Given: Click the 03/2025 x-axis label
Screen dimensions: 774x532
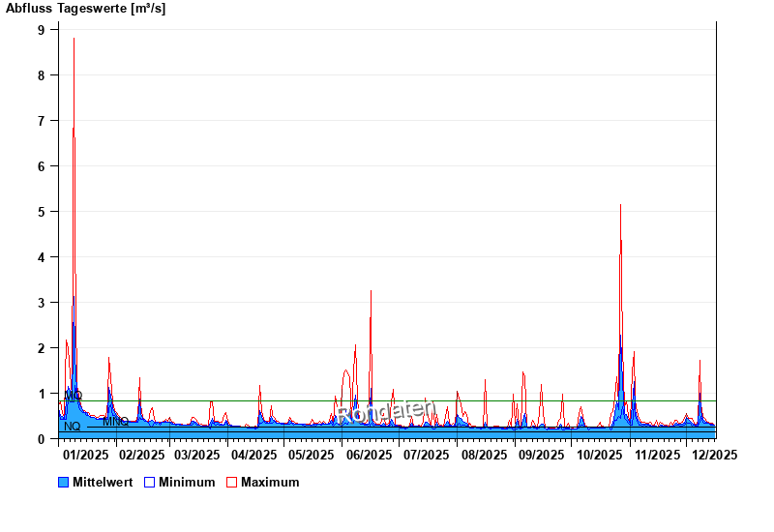Looking at the screenshot, I should (x=197, y=455).
